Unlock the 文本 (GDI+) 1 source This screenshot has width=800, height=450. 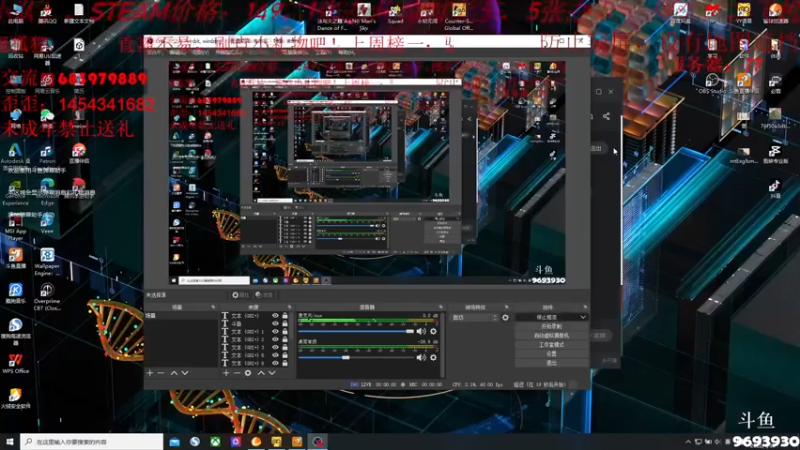(285, 332)
